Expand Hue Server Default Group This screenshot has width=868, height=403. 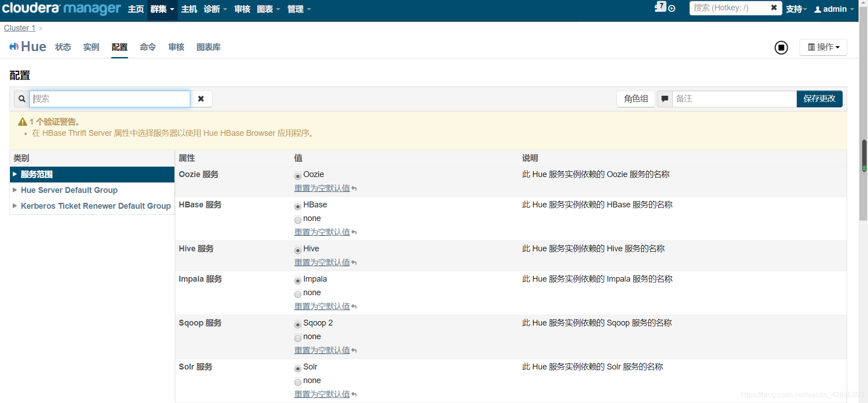tap(92, 190)
